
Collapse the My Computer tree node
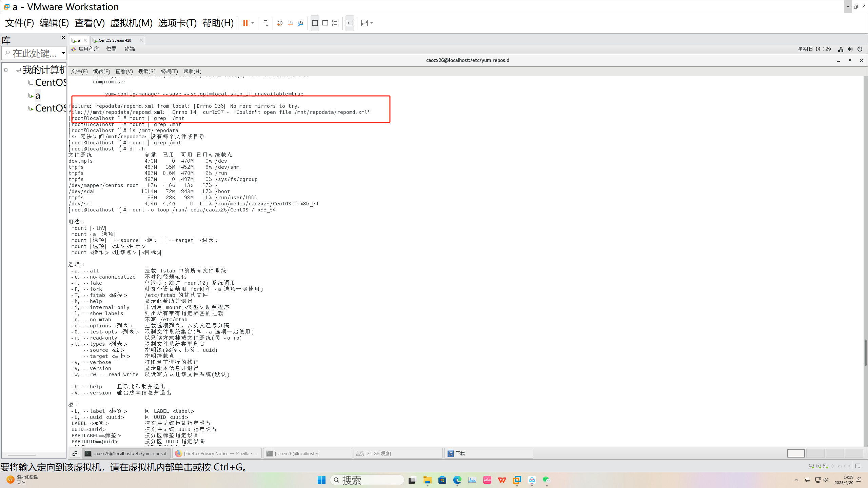coord(6,70)
